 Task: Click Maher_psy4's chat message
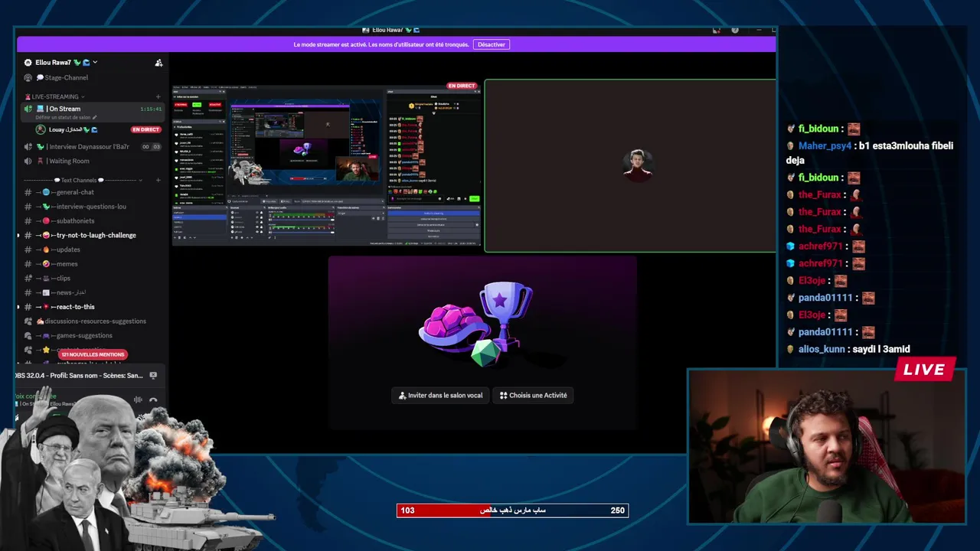[x=870, y=153]
